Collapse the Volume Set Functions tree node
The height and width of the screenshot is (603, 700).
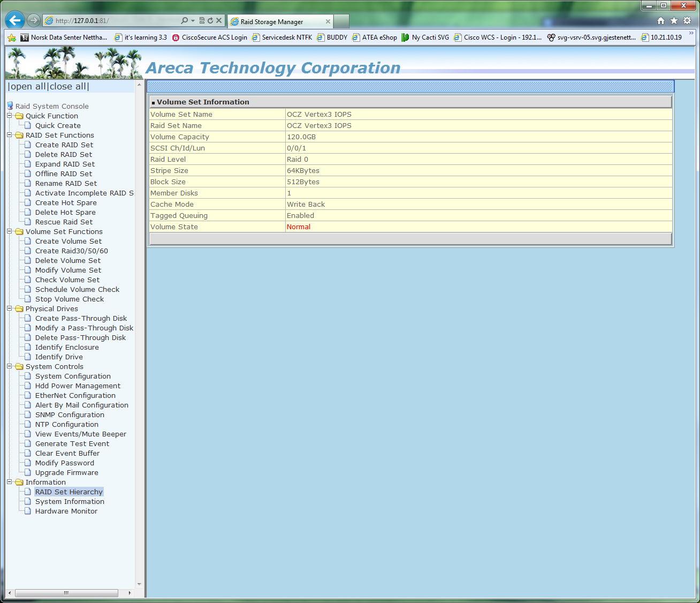click(9, 231)
